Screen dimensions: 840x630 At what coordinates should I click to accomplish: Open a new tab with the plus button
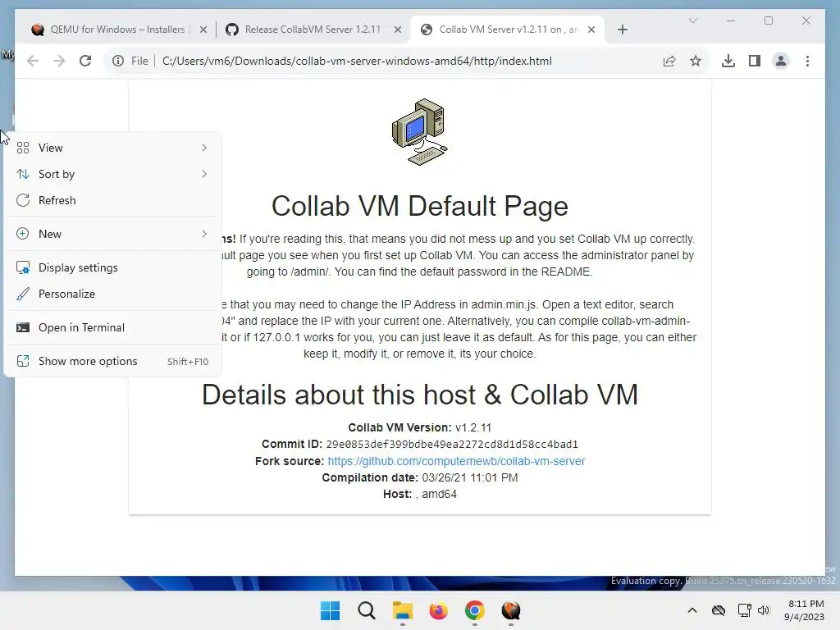click(x=622, y=30)
